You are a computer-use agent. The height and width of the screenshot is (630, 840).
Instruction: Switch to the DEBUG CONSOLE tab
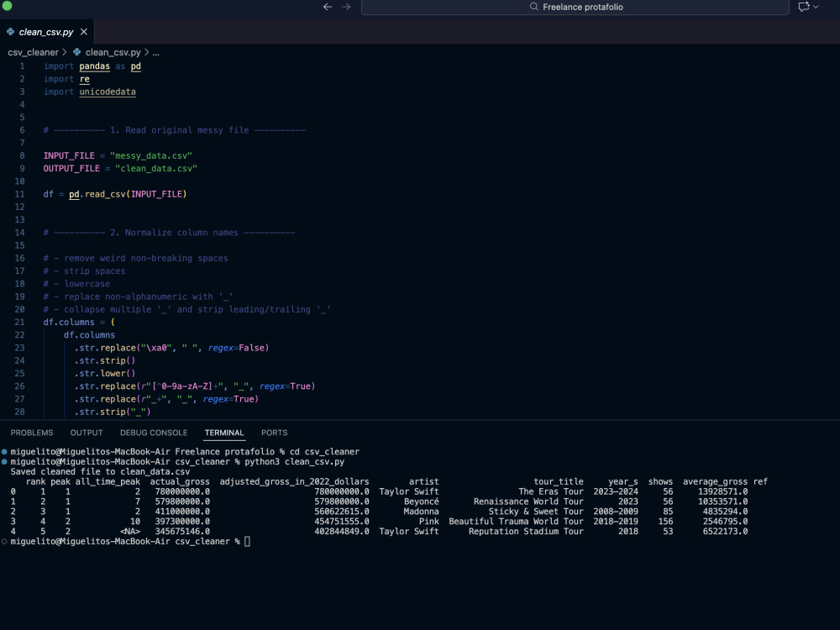click(154, 433)
